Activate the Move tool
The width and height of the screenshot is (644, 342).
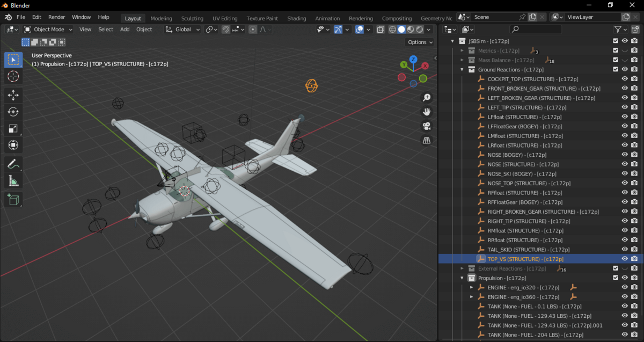pos(13,95)
